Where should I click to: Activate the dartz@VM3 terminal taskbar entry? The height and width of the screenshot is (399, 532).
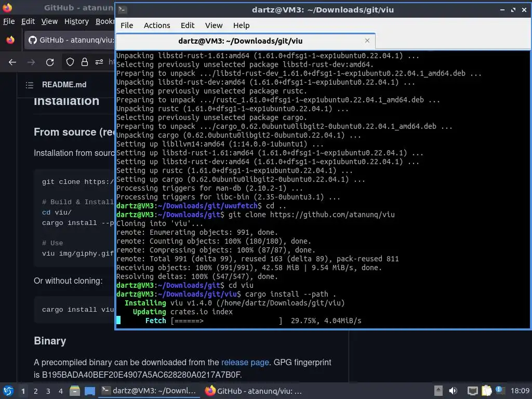[x=149, y=391]
